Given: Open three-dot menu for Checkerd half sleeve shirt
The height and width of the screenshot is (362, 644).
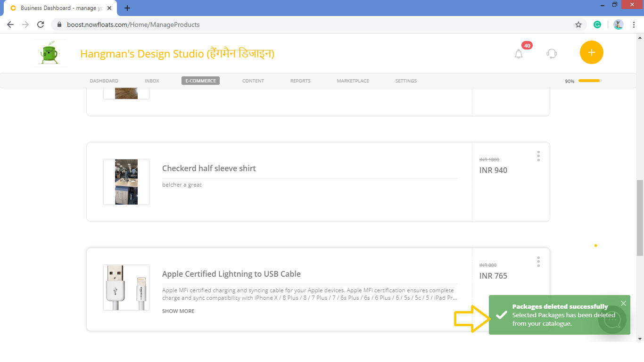Looking at the screenshot, I should point(538,156).
